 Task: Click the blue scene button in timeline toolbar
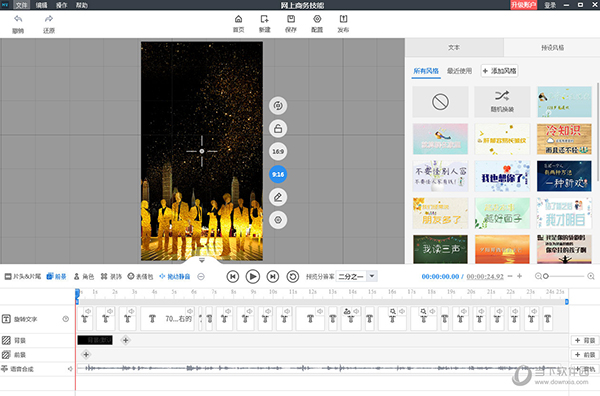pyautogui.click(x=56, y=276)
